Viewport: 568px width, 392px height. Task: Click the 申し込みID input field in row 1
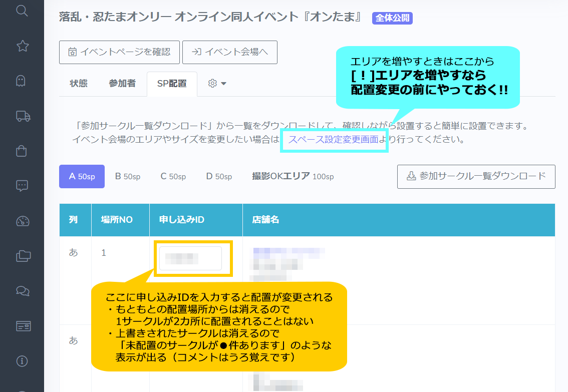[x=190, y=258]
